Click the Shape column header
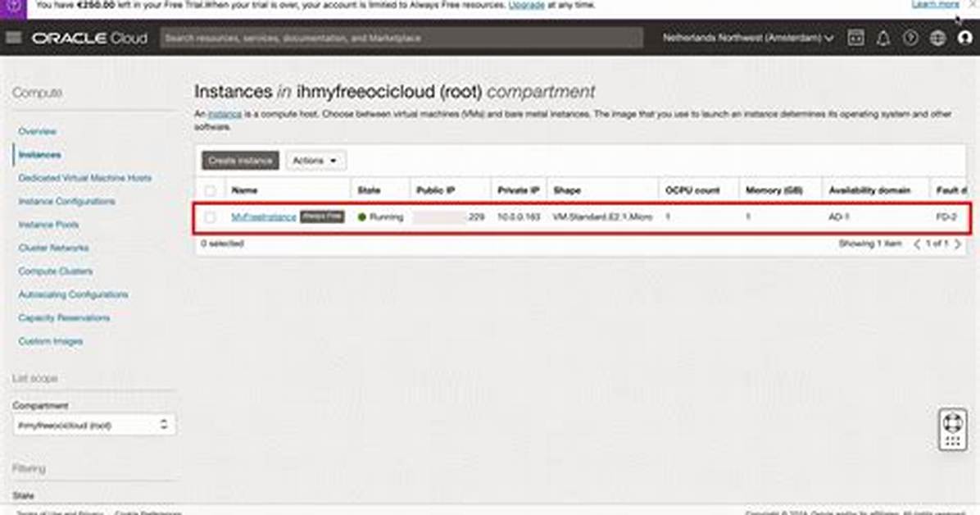This screenshot has height=515, width=980. click(x=567, y=190)
